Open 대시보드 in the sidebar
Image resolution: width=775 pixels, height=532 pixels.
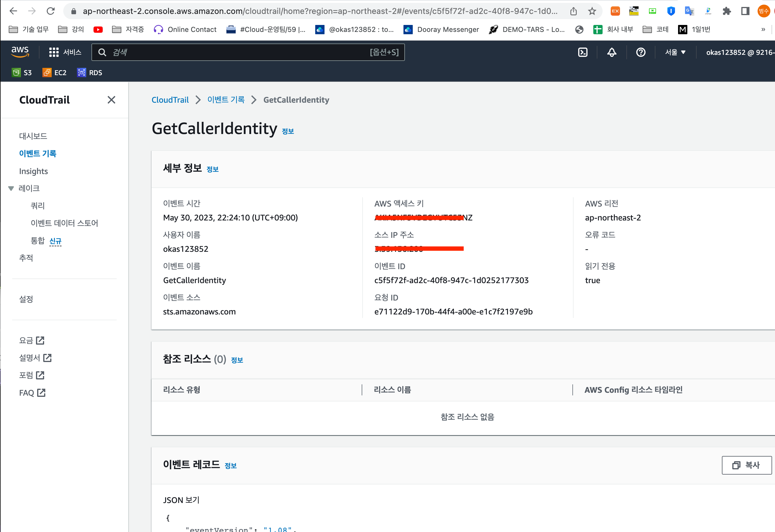[x=33, y=136]
